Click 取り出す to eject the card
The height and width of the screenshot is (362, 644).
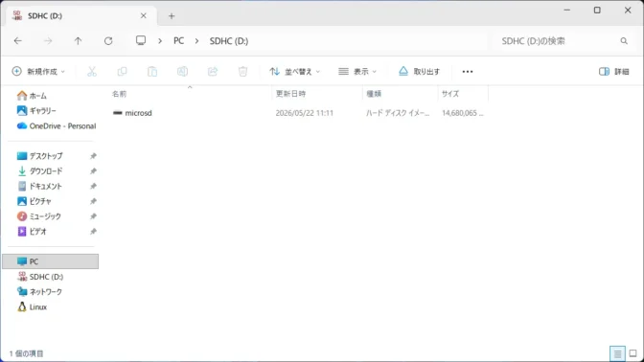(419, 72)
